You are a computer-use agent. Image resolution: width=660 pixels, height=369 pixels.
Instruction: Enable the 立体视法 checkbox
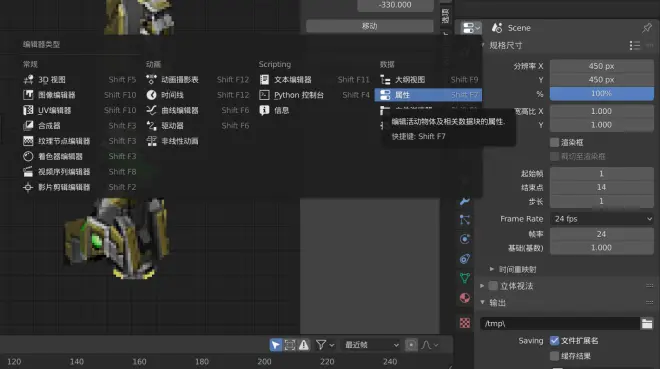pos(493,286)
